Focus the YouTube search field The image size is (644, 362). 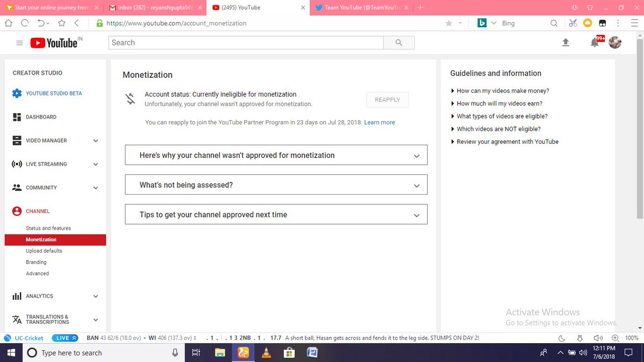pyautogui.click(x=246, y=43)
